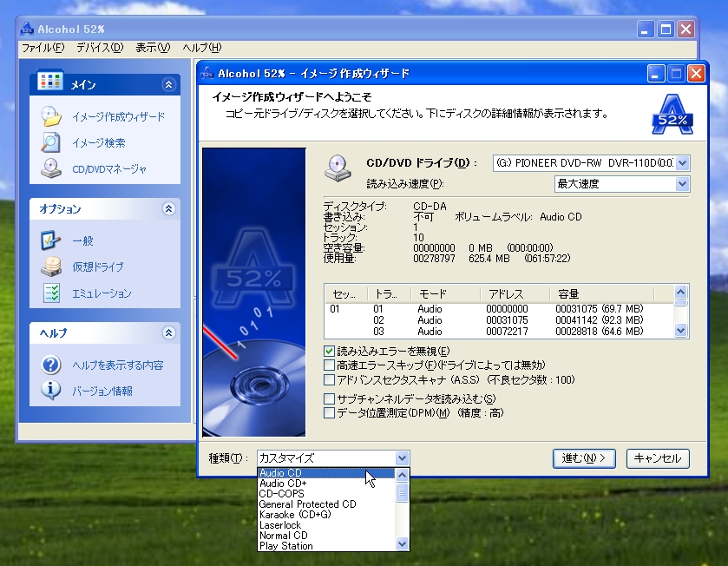Click the 進む(N) next button
The height and width of the screenshot is (566, 728).
(x=584, y=458)
